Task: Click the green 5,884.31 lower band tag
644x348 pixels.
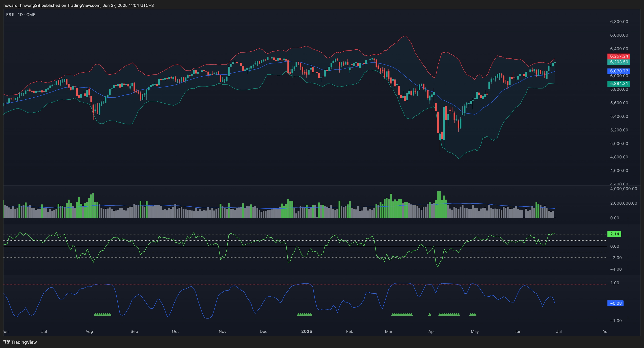Action: 619,84
